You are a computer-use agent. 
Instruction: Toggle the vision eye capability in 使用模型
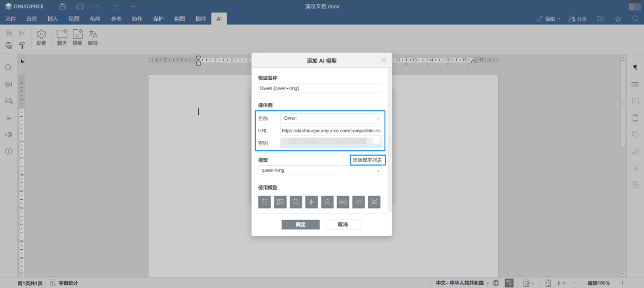374,202
